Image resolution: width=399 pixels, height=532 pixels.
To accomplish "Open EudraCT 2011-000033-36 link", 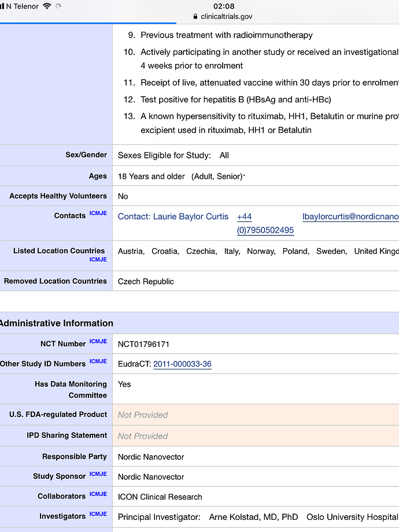I will (x=183, y=364).
